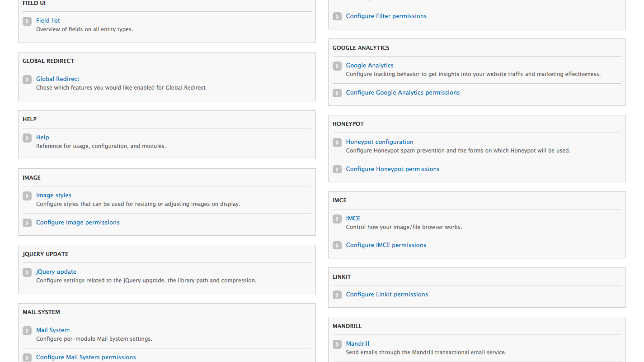Click the arrow icon beside Field list
The height and width of the screenshot is (362, 644).
point(27,21)
